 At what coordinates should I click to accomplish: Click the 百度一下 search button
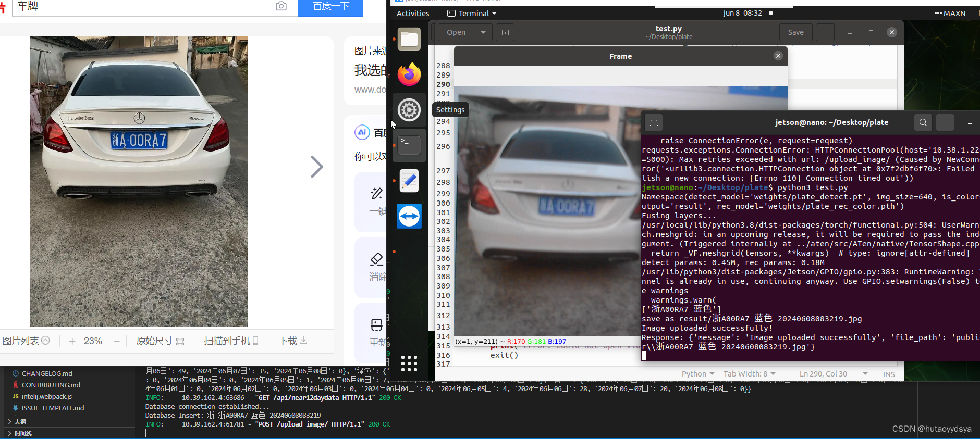point(330,7)
